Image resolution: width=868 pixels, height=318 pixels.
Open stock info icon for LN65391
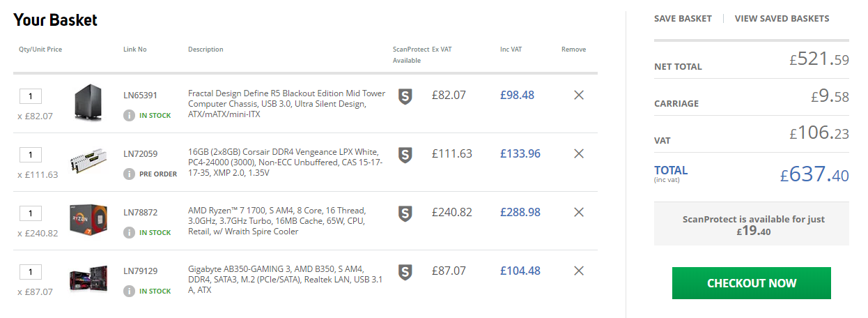click(129, 115)
